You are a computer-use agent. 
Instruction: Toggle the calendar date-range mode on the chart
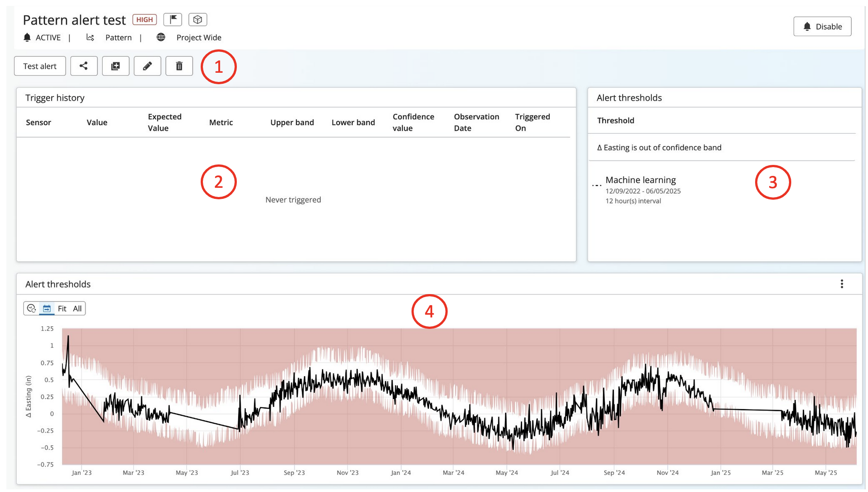[x=47, y=308]
